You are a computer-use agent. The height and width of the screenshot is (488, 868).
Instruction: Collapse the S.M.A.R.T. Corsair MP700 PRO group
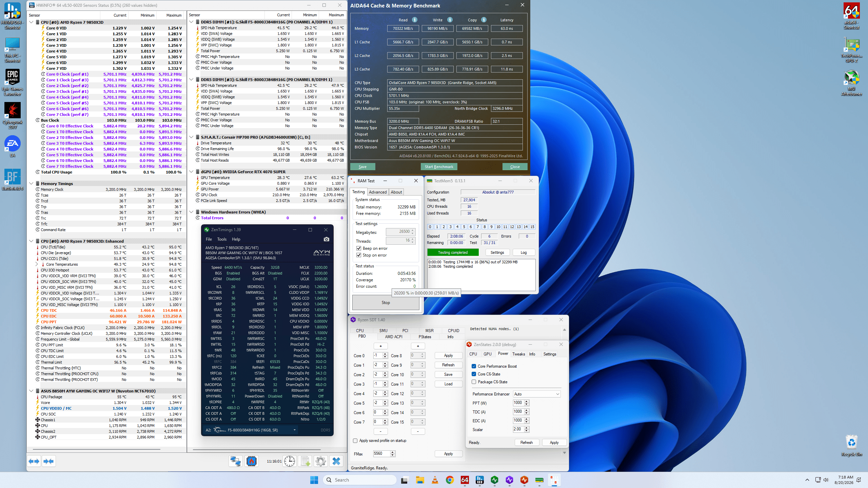[191, 137]
